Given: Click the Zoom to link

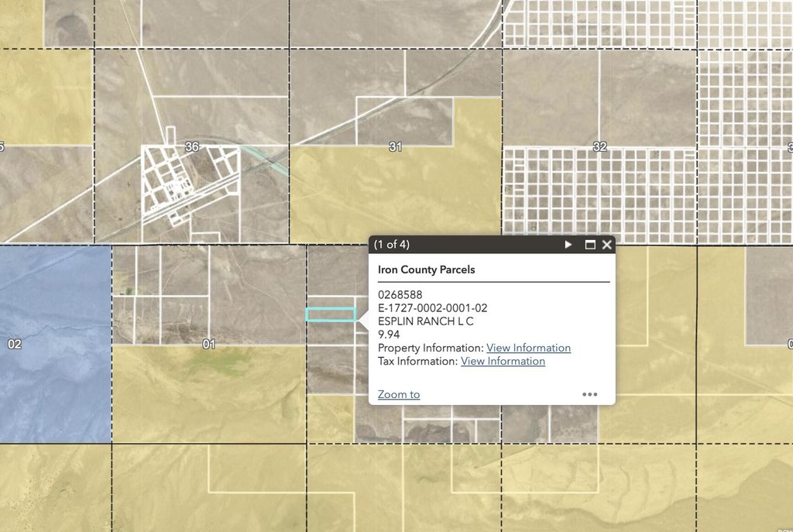Looking at the screenshot, I should (x=399, y=394).
